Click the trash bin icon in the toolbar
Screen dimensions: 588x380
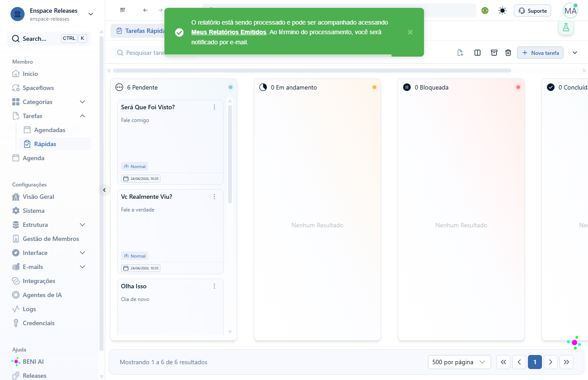[x=508, y=53]
